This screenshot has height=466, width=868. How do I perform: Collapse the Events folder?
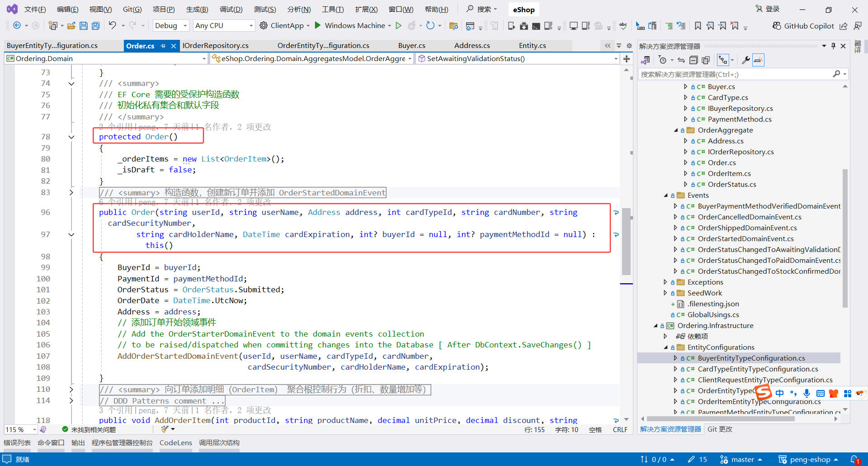pos(665,195)
